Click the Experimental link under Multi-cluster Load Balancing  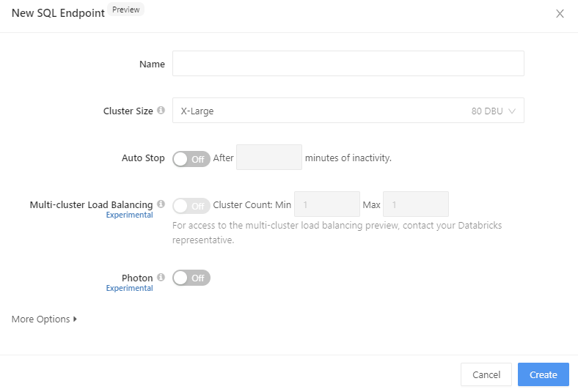[129, 215]
